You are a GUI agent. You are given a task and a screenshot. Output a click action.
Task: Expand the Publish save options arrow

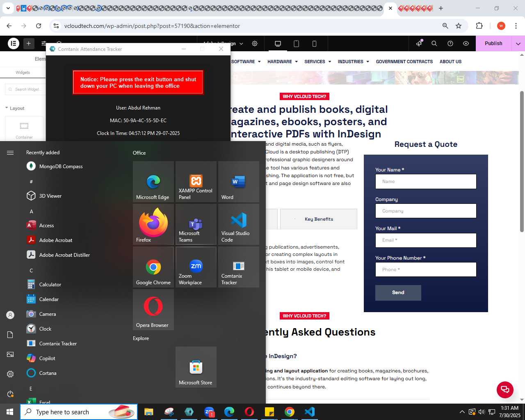(518, 43)
